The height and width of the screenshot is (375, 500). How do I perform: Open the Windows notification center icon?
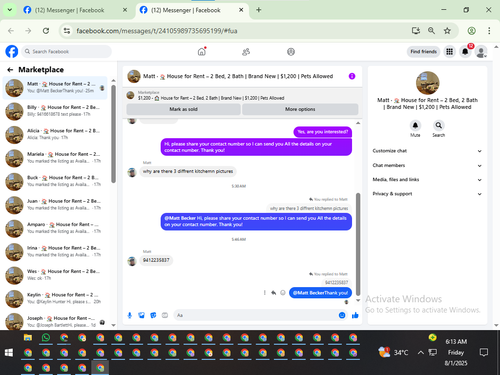point(484,352)
